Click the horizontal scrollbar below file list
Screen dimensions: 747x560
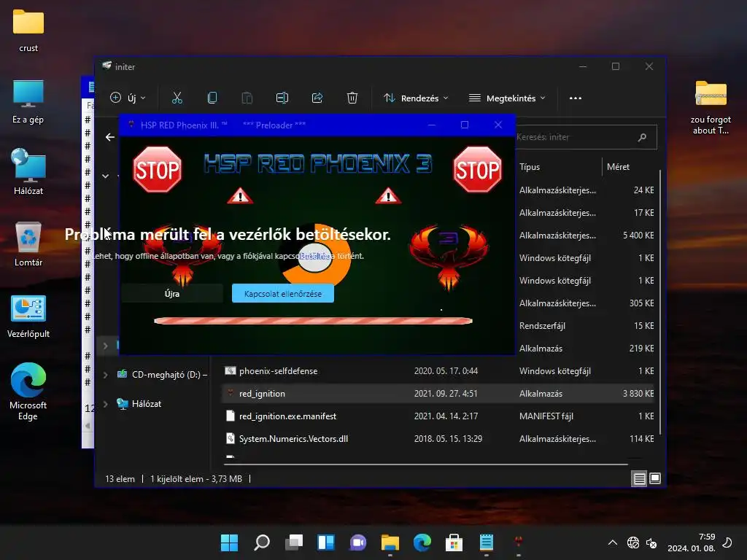coord(426,463)
